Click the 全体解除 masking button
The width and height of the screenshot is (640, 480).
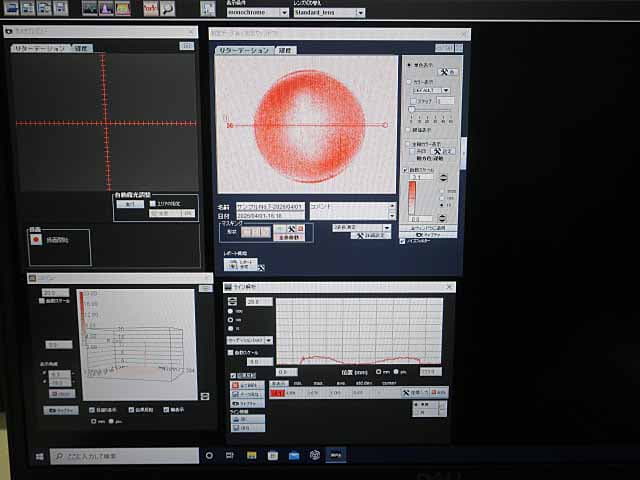click(x=290, y=238)
